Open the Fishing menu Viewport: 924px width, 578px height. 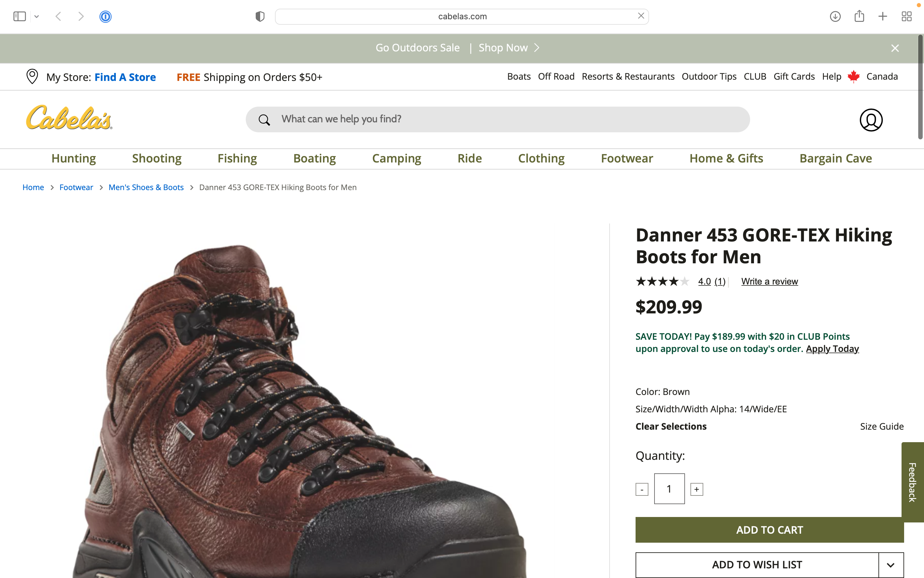tap(237, 158)
